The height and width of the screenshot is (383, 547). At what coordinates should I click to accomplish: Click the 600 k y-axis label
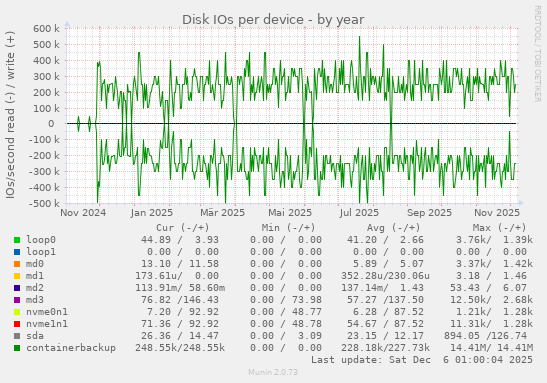46,29
